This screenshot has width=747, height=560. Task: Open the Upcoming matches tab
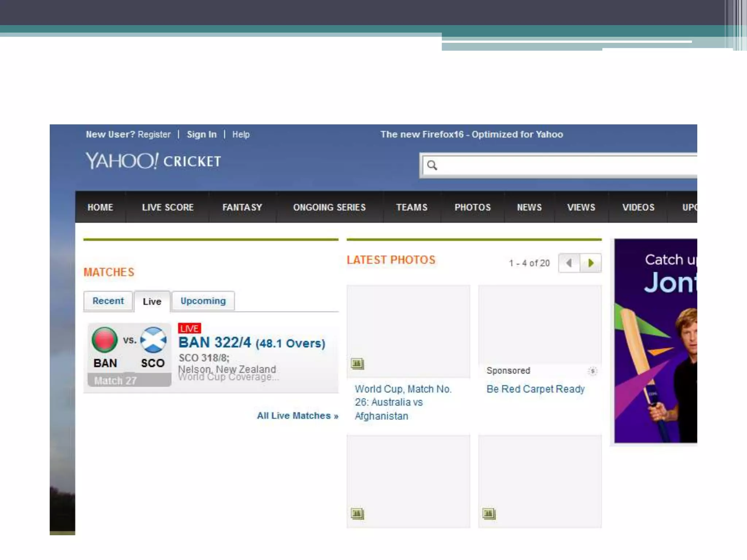click(x=203, y=301)
